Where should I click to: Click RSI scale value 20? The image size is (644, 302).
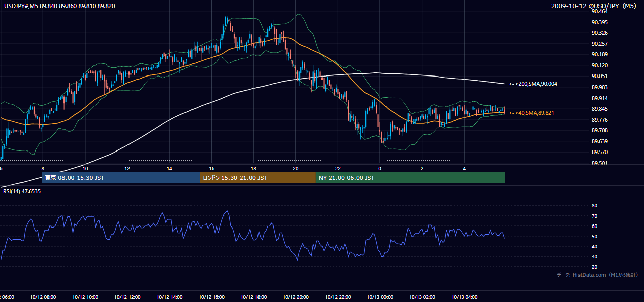coord(595,267)
